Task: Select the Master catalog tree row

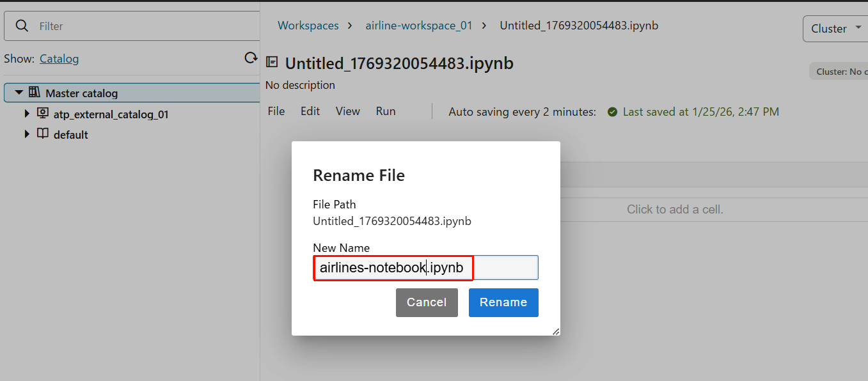Action: [132, 93]
